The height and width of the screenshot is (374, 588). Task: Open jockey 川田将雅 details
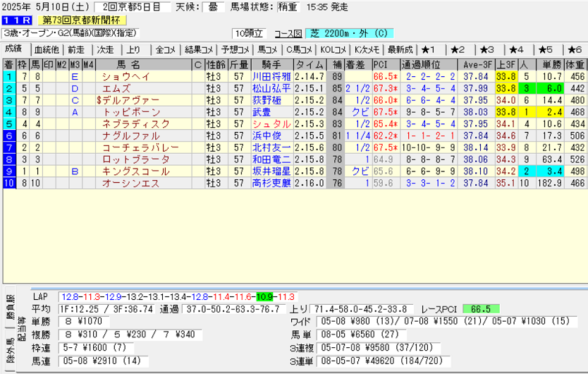[x=271, y=76]
